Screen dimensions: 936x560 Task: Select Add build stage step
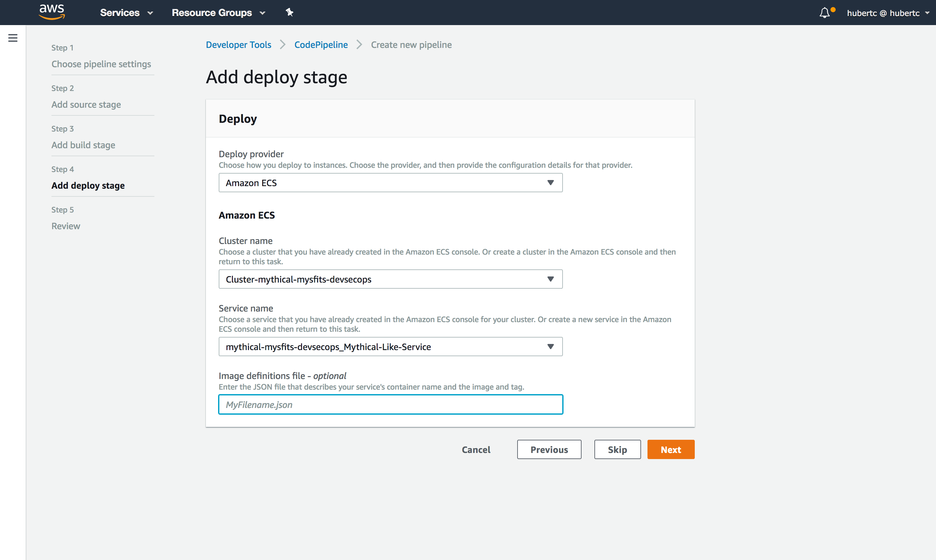pyautogui.click(x=83, y=145)
